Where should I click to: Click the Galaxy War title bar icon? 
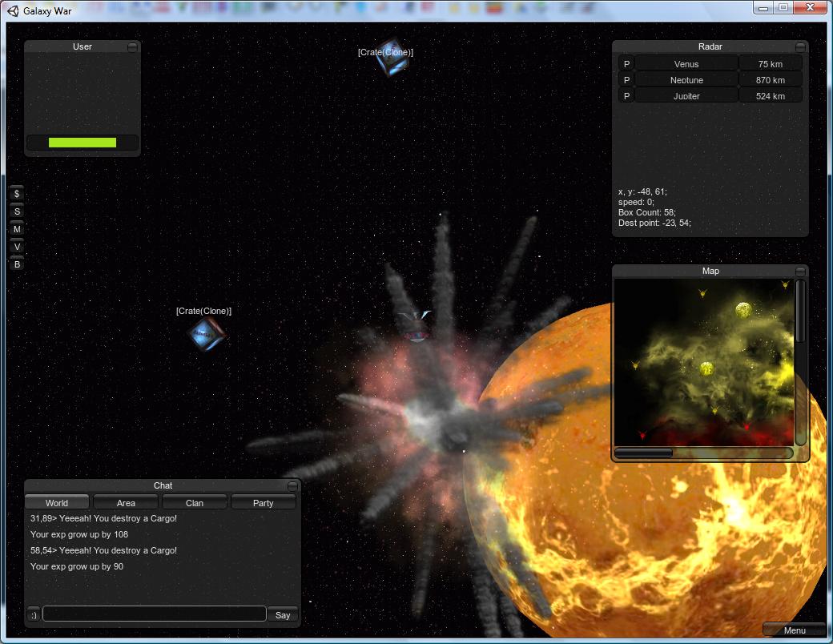pos(13,11)
